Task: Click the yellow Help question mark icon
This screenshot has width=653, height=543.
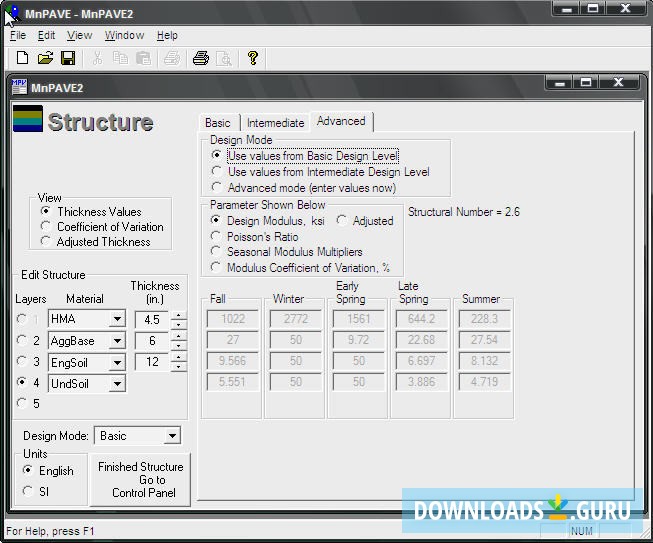Action: 252,58
